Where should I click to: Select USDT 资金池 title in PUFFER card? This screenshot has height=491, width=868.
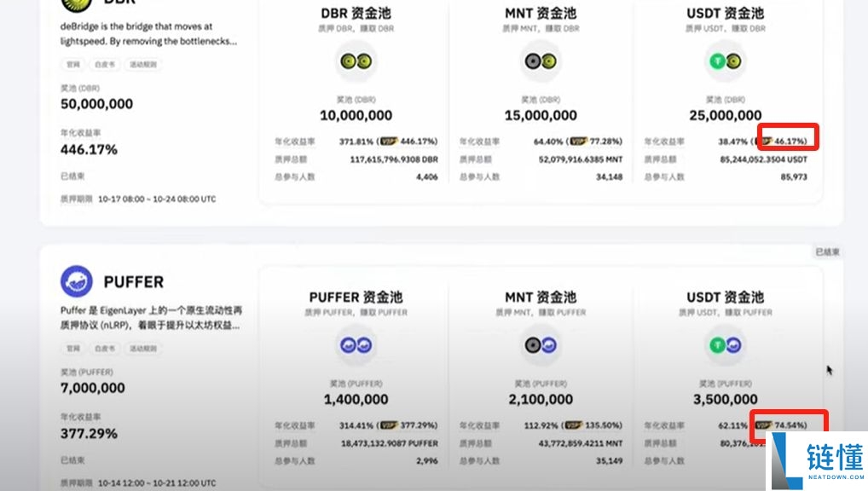click(x=725, y=297)
